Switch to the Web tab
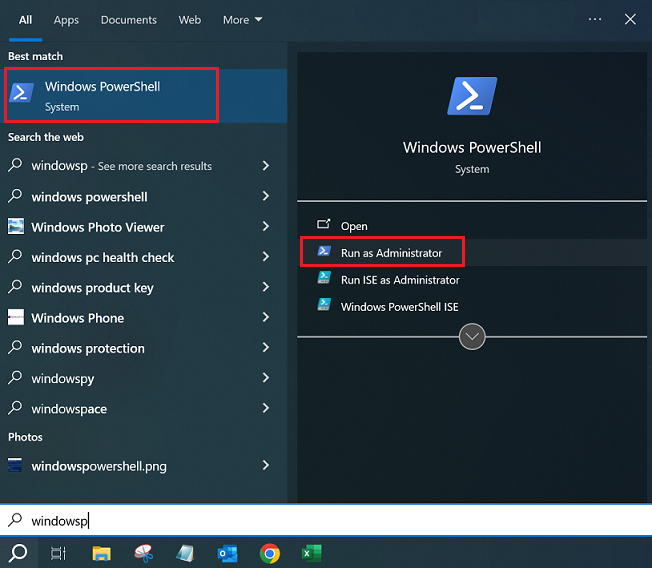 [190, 20]
